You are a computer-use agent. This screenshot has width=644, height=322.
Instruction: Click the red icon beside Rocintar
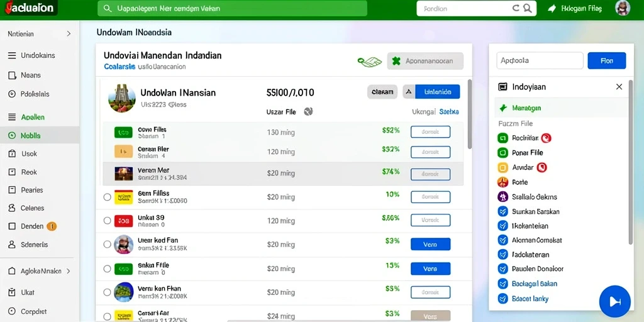pyautogui.click(x=546, y=138)
